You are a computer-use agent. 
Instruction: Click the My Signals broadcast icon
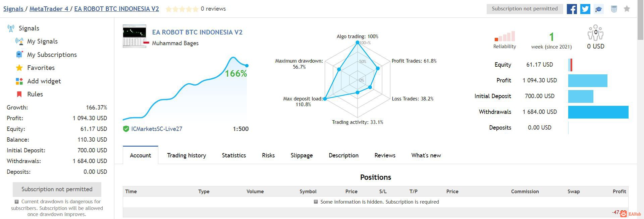[19, 42]
